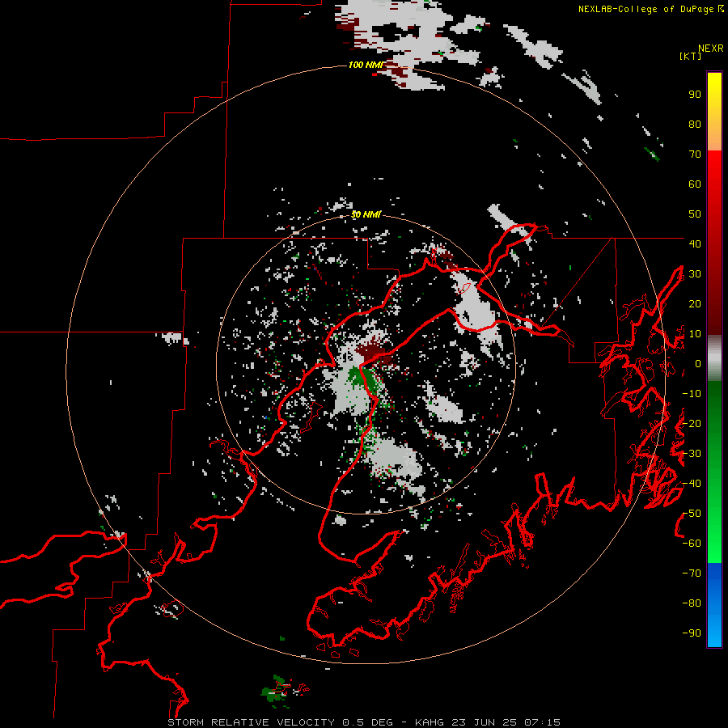Click the -80 value on the velocity scale
The image size is (728, 728).
692,603
